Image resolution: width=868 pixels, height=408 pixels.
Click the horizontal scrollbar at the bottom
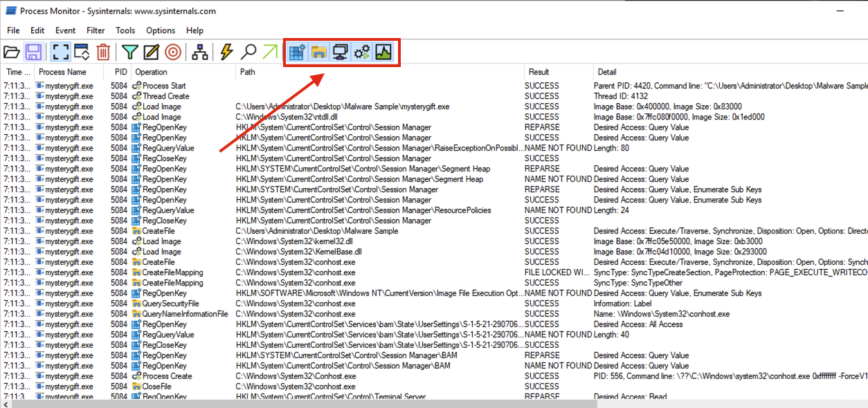(415, 403)
